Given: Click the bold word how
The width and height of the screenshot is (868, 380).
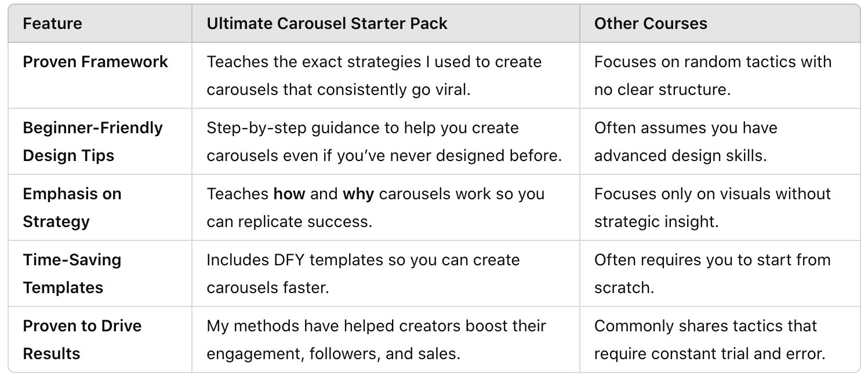Looking at the screenshot, I should pos(289,193).
